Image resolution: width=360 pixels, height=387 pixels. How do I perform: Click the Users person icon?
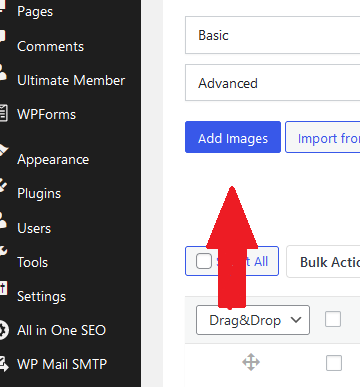pos(3,220)
